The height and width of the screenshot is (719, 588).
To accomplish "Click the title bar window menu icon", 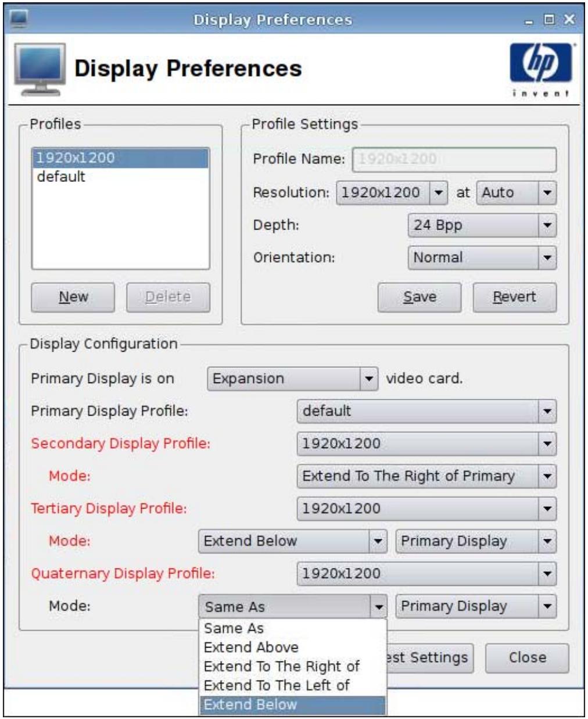I will click(18, 19).
